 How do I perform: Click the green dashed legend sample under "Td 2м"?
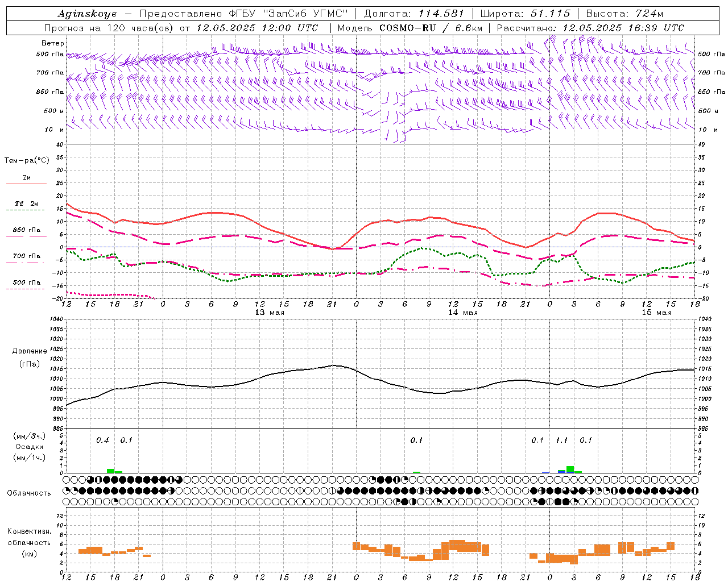tap(26, 210)
